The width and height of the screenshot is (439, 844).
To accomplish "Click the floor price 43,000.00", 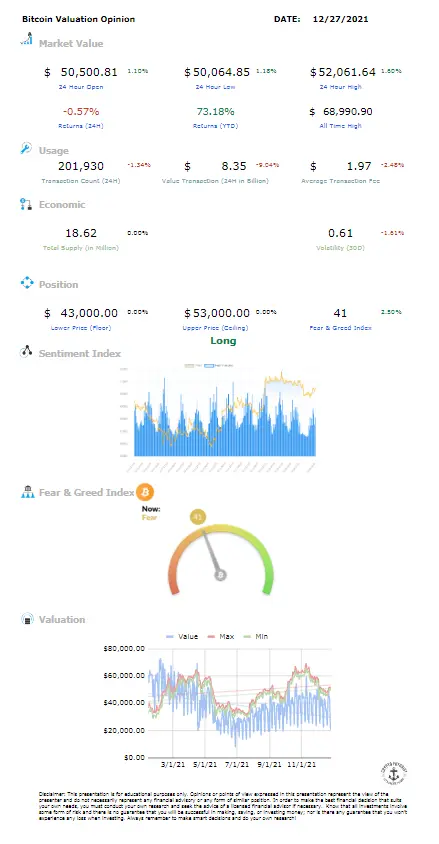I will [87, 313].
